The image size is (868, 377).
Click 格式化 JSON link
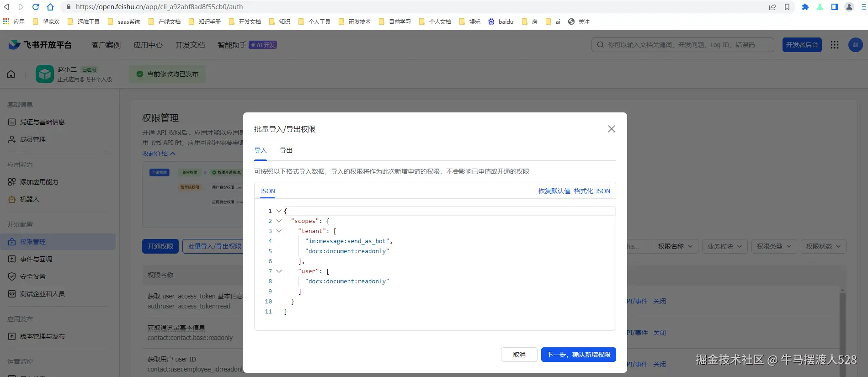(x=592, y=191)
